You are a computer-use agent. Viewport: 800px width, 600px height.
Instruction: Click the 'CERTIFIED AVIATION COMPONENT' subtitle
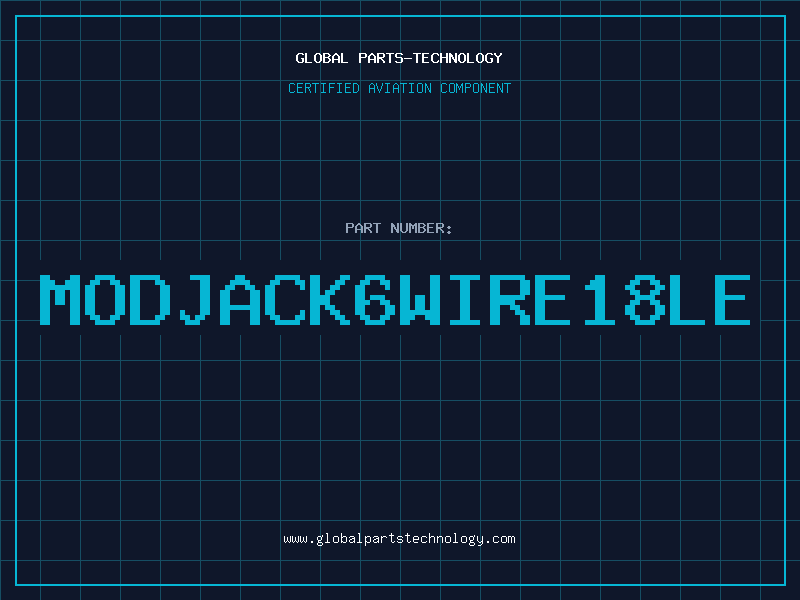(399, 88)
